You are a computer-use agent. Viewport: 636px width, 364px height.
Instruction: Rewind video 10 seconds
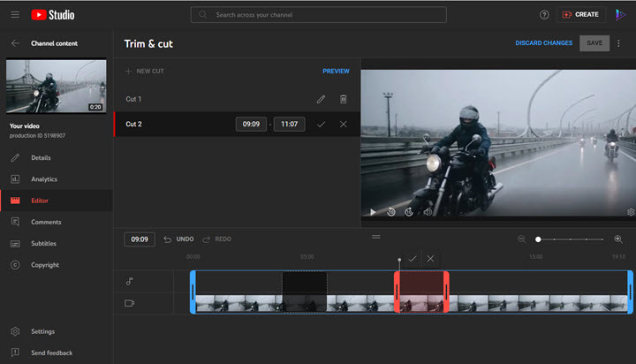[x=391, y=212]
